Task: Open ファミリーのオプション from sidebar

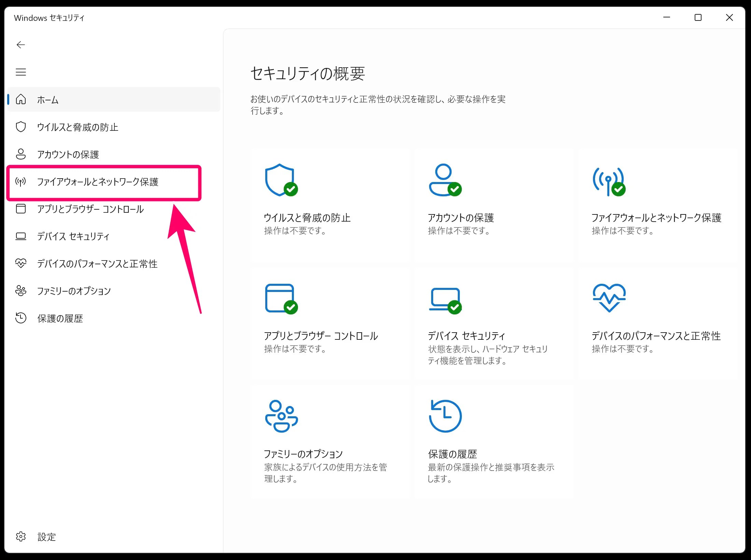Action: (74, 291)
